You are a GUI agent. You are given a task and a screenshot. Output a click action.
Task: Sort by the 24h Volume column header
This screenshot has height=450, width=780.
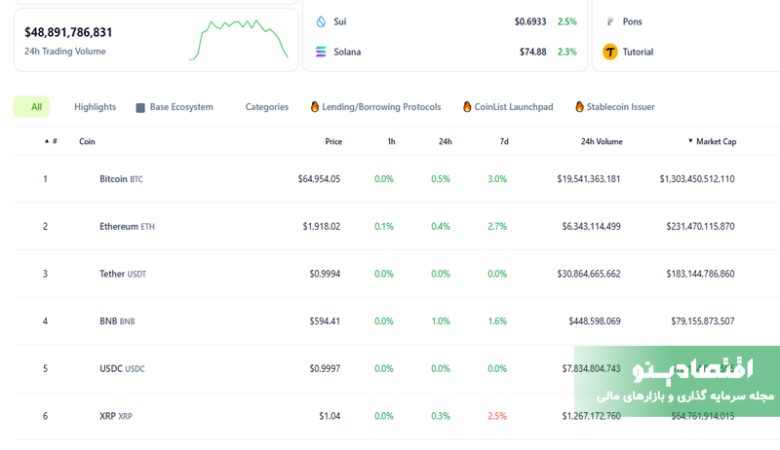(601, 141)
